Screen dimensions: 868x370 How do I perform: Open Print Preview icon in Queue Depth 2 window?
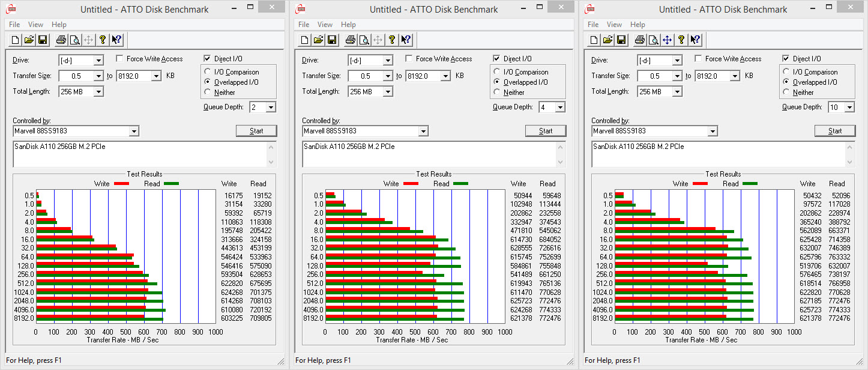click(x=74, y=40)
